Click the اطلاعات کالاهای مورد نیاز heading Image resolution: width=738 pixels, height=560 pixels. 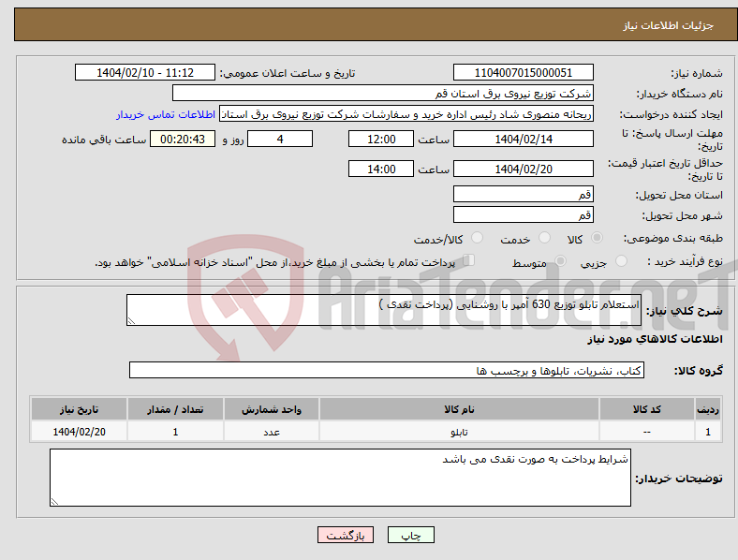[655, 339]
